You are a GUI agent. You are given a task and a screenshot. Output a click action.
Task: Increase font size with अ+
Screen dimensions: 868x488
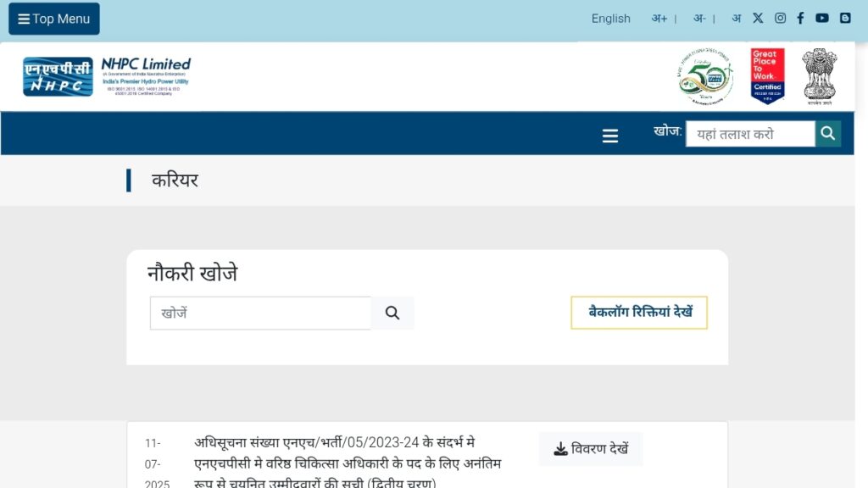click(x=659, y=19)
